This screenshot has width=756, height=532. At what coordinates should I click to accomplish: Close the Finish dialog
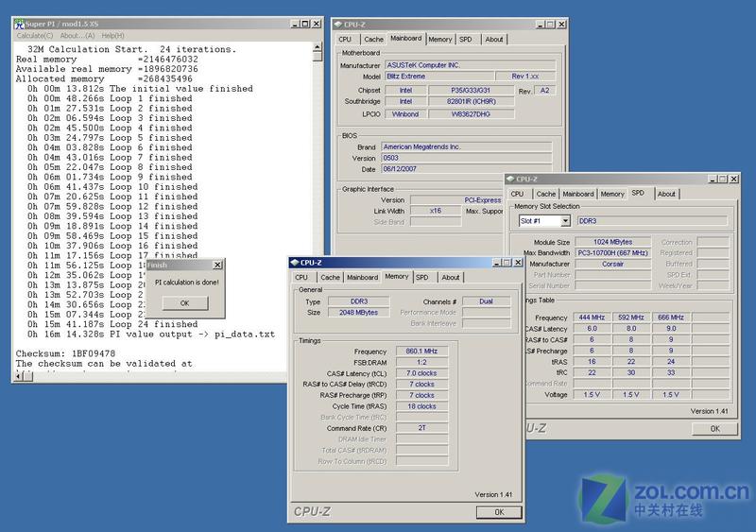point(217,265)
